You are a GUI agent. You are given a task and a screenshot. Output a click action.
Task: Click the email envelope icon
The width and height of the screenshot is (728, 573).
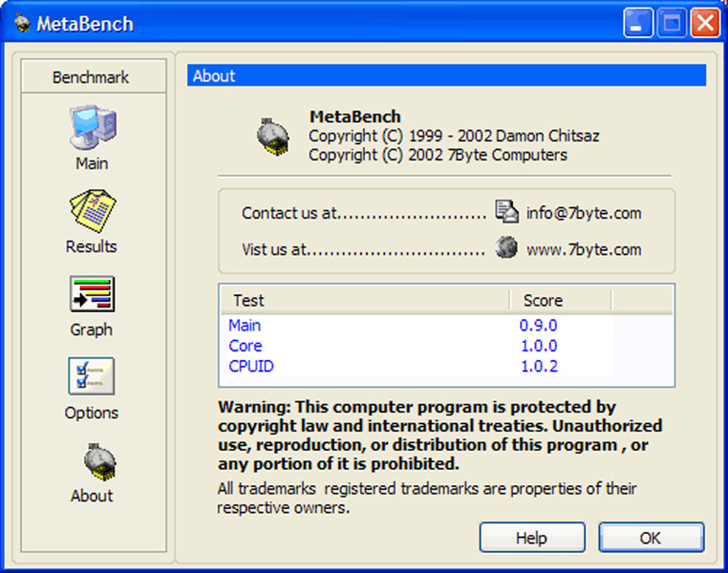[x=506, y=212]
